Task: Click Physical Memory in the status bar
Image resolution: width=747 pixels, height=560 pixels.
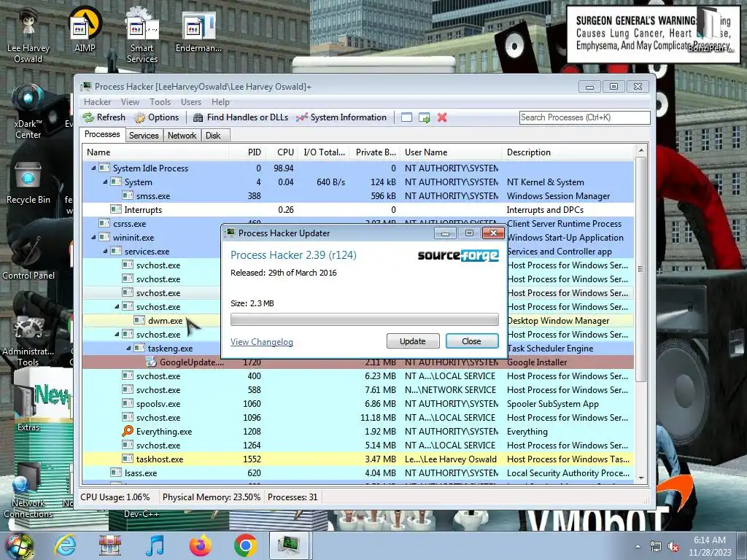Action: tap(211, 497)
